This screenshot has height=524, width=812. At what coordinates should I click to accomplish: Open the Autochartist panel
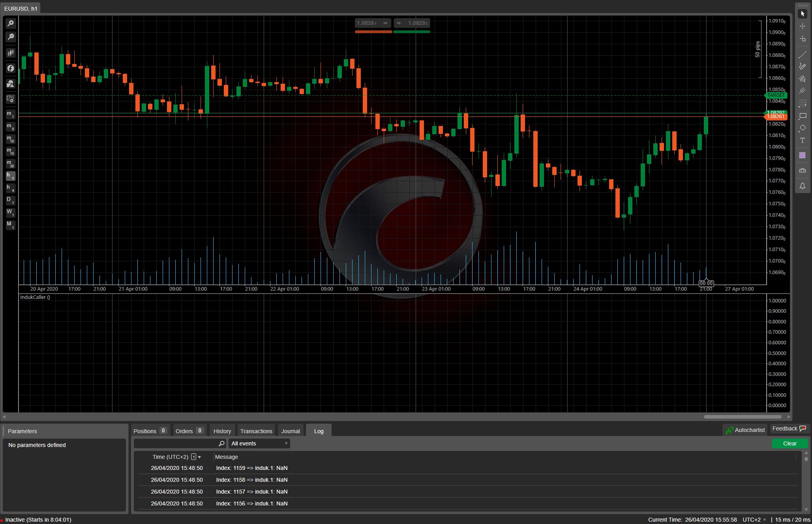pyautogui.click(x=745, y=430)
